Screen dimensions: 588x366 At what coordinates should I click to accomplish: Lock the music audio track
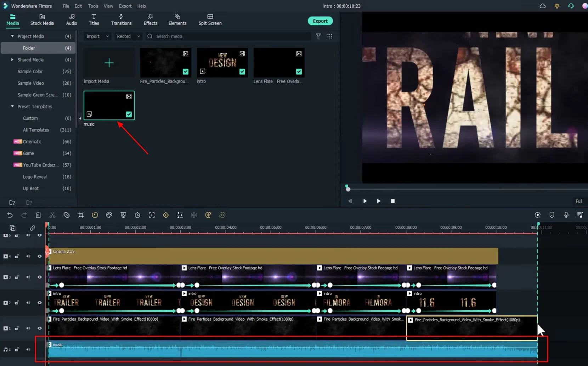(17, 349)
